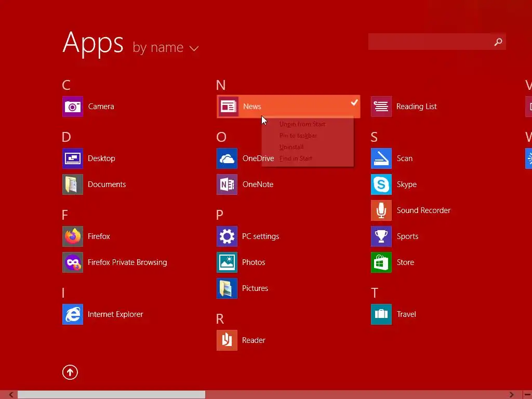
Task: Open the Scan app icon
Action: pyautogui.click(x=381, y=158)
